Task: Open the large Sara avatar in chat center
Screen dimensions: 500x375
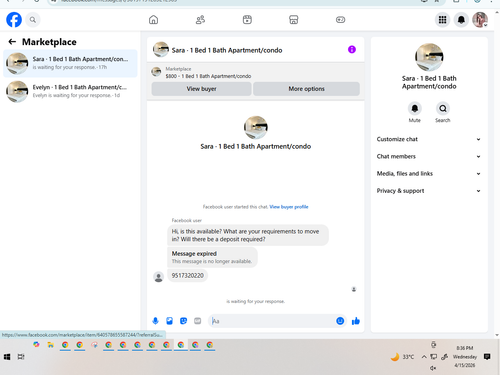Action: [256, 127]
